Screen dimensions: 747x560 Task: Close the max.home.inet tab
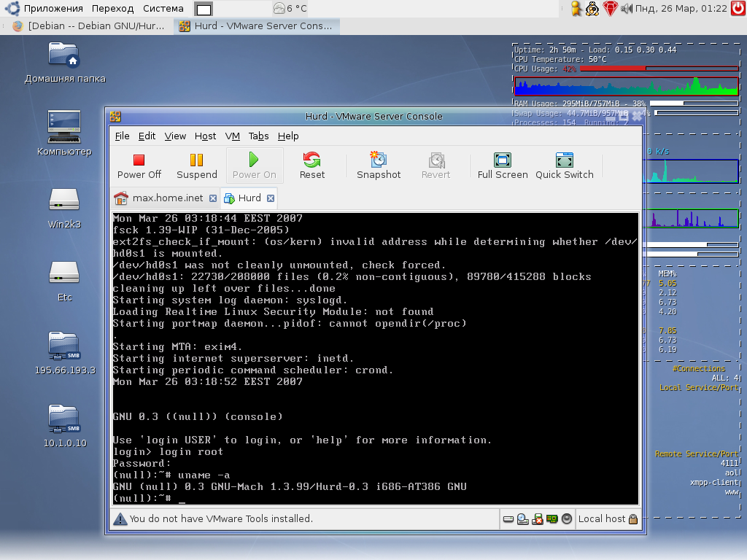pyautogui.click(x=213, y=198)
